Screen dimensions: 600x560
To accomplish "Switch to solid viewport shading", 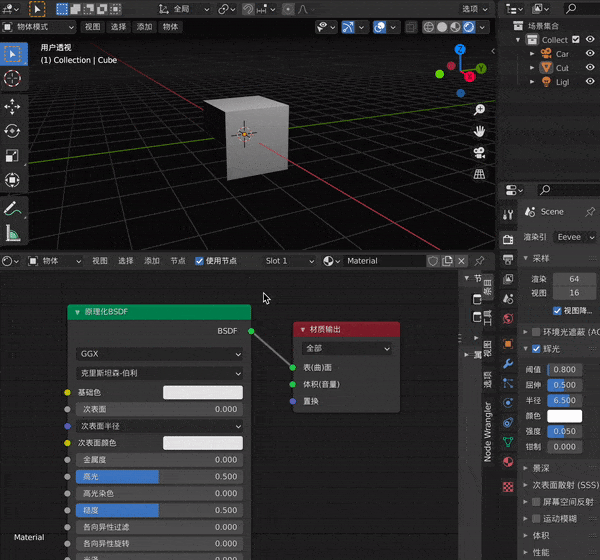I will tap(442, 27).
